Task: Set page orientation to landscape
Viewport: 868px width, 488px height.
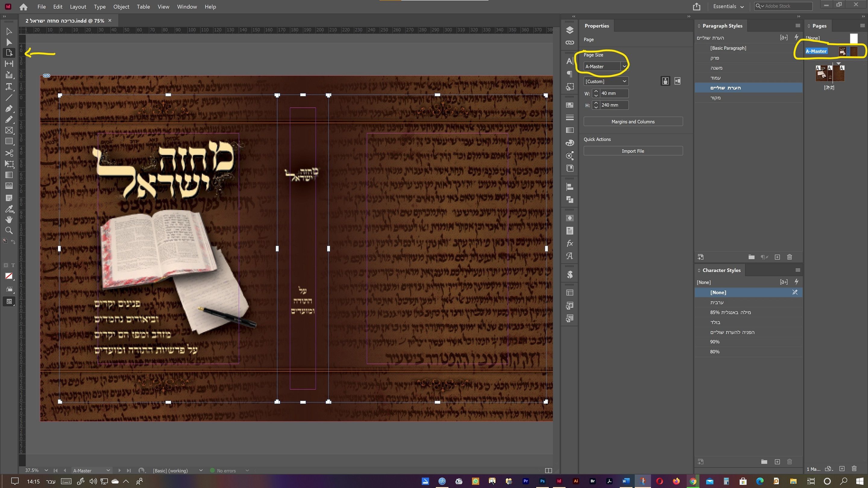Action: point(677,81)
